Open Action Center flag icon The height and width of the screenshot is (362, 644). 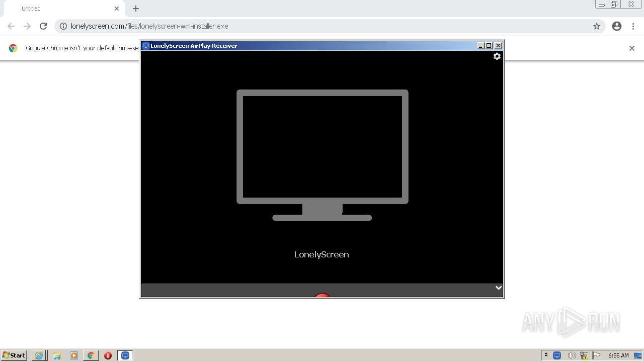(x=597, y=355)
